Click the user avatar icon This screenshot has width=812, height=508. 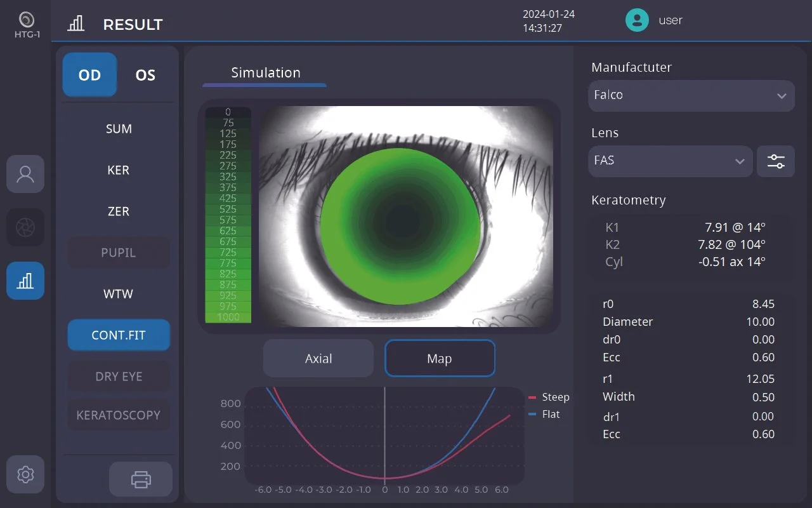click(x=637, y=20)
